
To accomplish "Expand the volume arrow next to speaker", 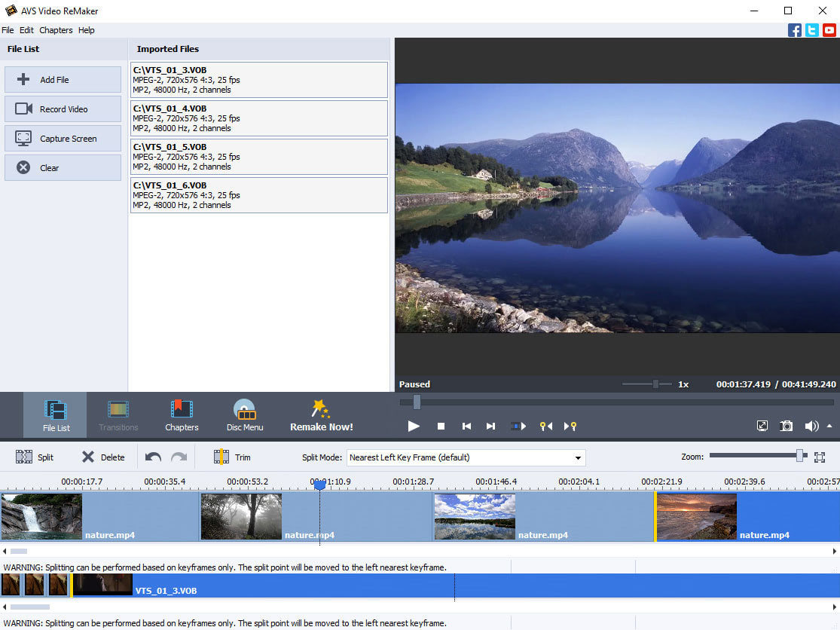I will click(829, 426).
